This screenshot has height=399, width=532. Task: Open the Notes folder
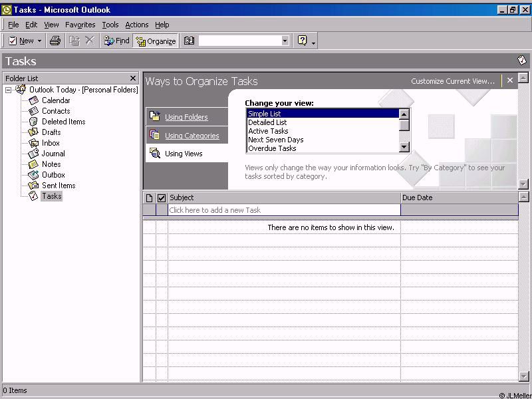(51, 164)
